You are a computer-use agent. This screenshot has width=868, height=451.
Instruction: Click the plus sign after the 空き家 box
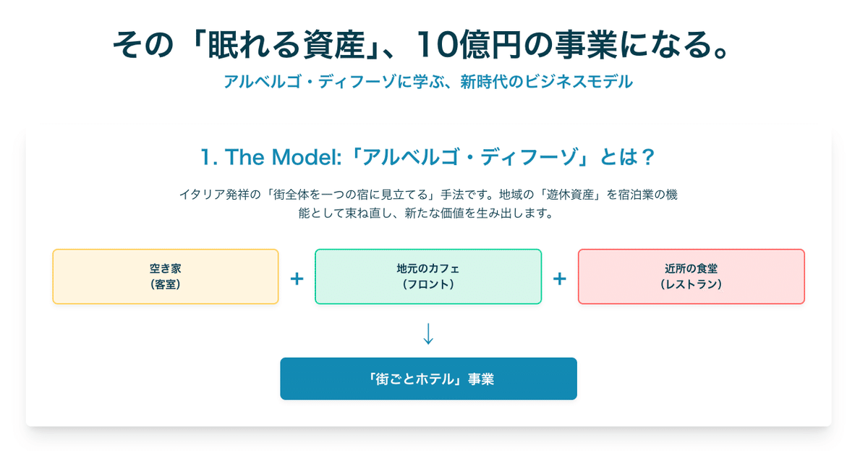pyautogui.click(x=297, y=279)
